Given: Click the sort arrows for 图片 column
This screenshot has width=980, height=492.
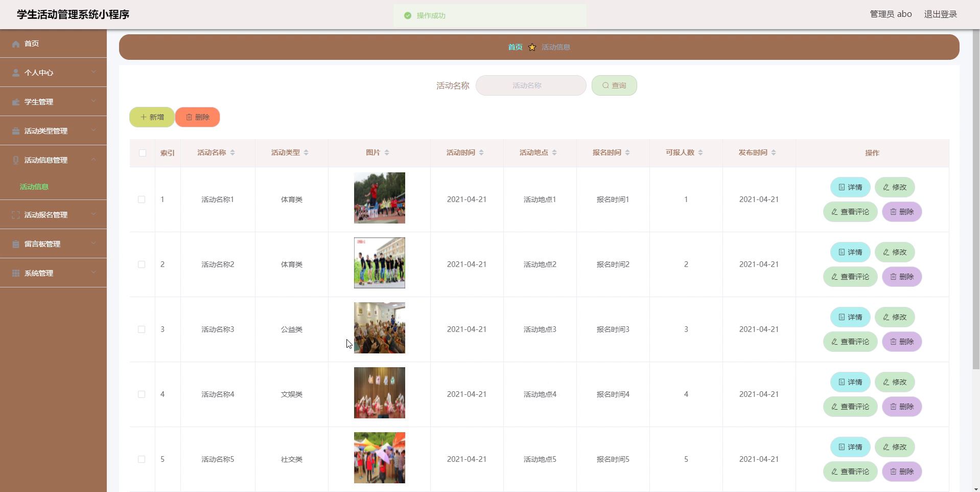Looking at the screenshot, I should pyautogui.click(x=387, y=152).
